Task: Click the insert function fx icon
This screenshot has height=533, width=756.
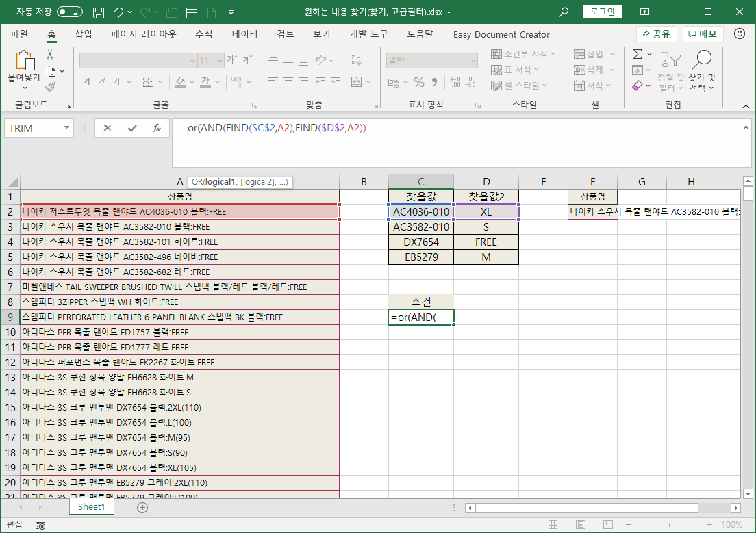Action: [157, 128]
